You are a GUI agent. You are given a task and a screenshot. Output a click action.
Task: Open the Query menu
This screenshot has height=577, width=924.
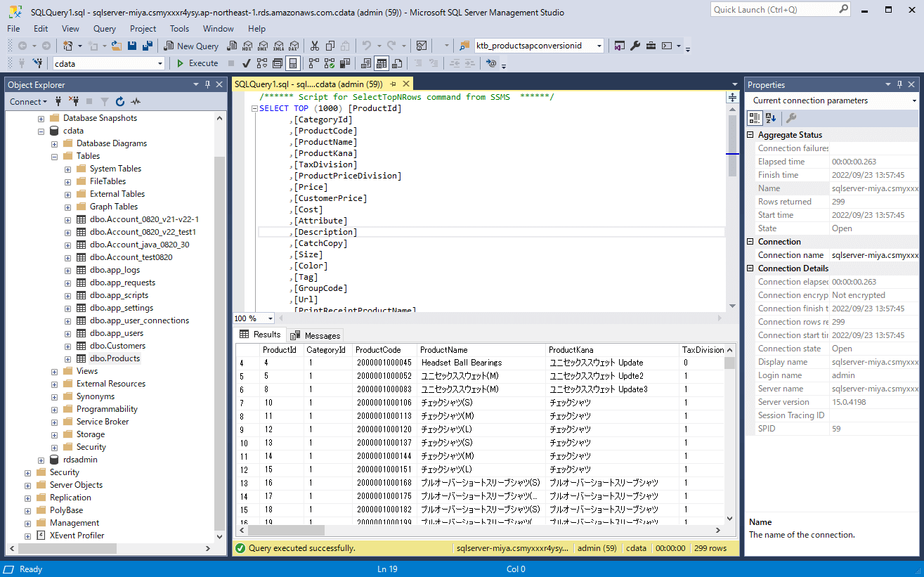pyautogui.click(x=105, y=29)
